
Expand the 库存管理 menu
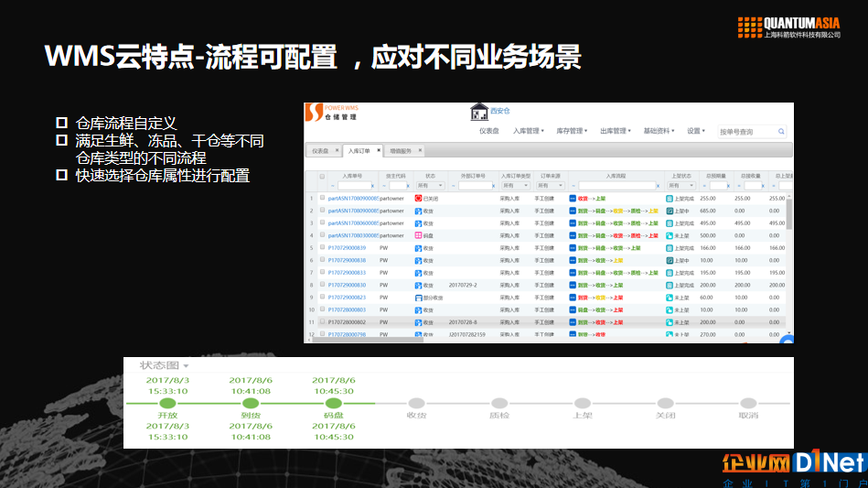[x=572, y=131]
